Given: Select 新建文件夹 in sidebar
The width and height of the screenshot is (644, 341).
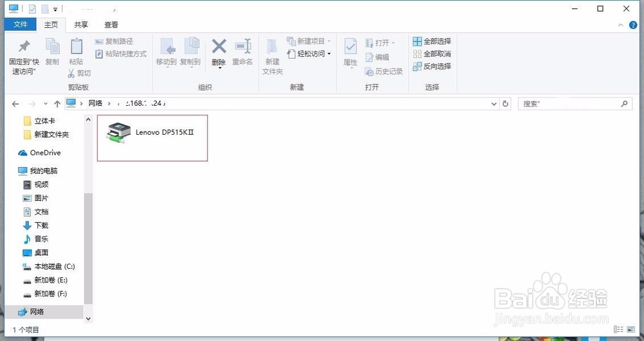Looking at the screenshot, I should click(x=46, y=135).
